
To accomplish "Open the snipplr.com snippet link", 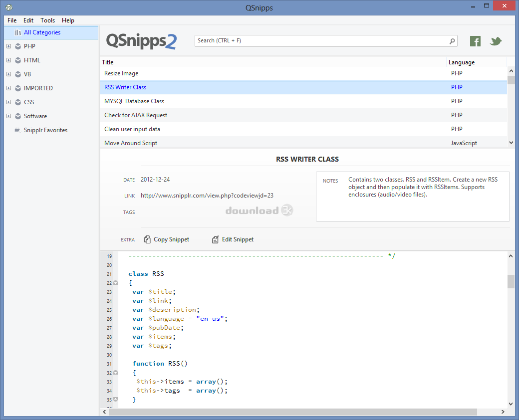I will [x=207, y=196].
